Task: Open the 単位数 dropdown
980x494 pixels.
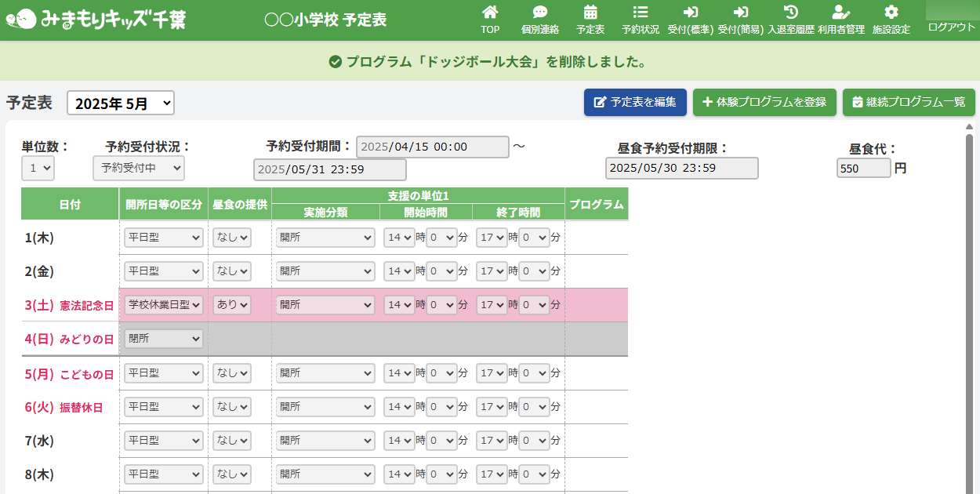Action: coord(38,168)
